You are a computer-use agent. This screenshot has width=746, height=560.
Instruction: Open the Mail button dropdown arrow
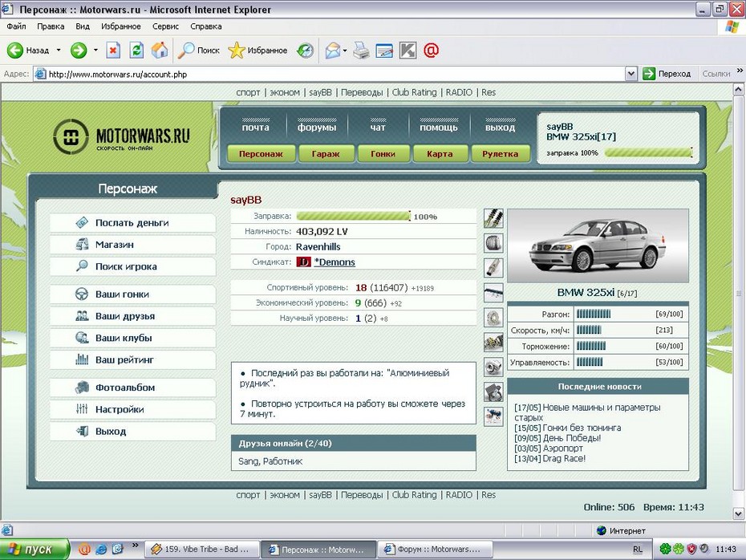tap(345, 51)
